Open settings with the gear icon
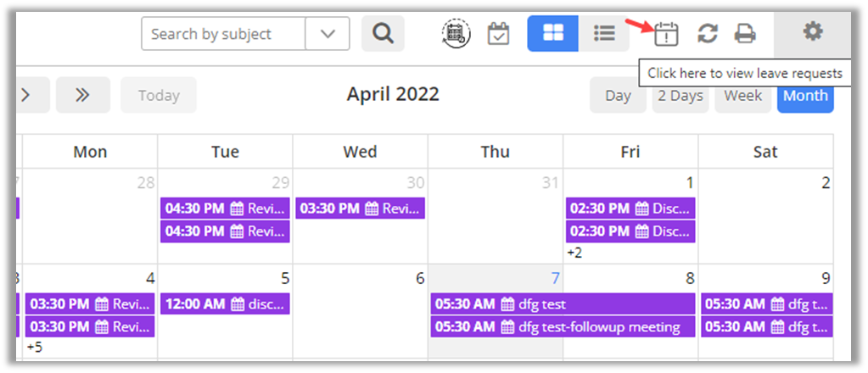The width and height of the screenshot is (868, 373). point(813,32)
